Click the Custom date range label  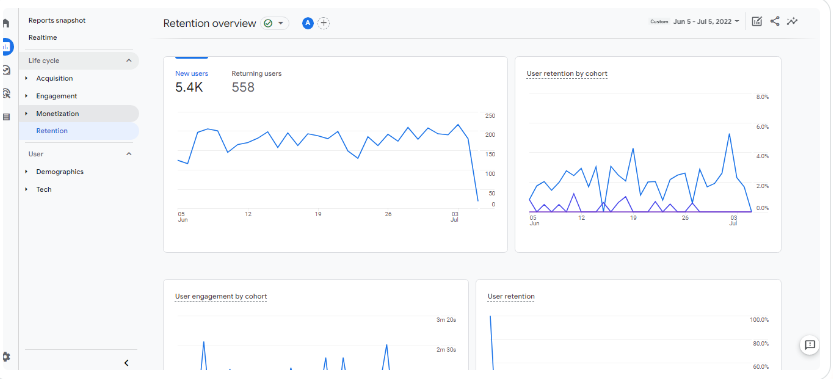(x=659, y=22)
